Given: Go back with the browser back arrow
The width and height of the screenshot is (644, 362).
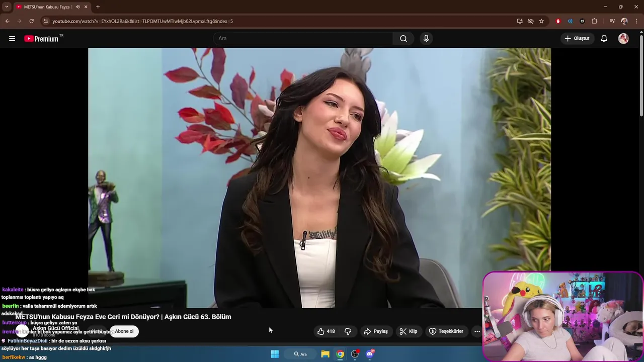Looking at the screenshot, I should 7,21.
